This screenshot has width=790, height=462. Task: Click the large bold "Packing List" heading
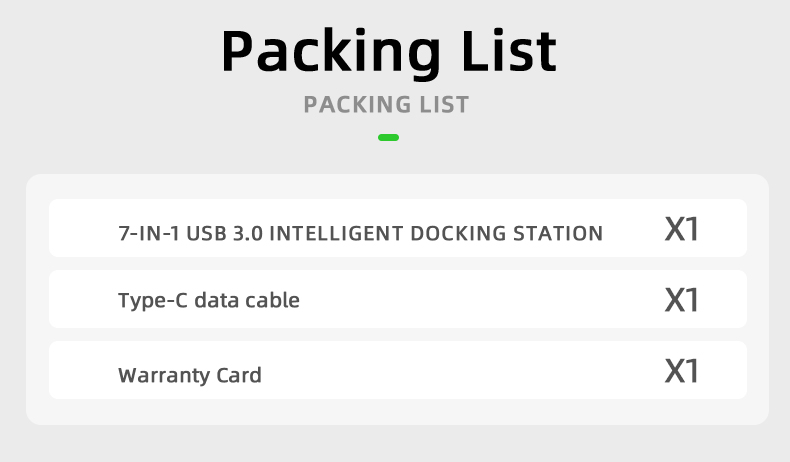[388, 52]
